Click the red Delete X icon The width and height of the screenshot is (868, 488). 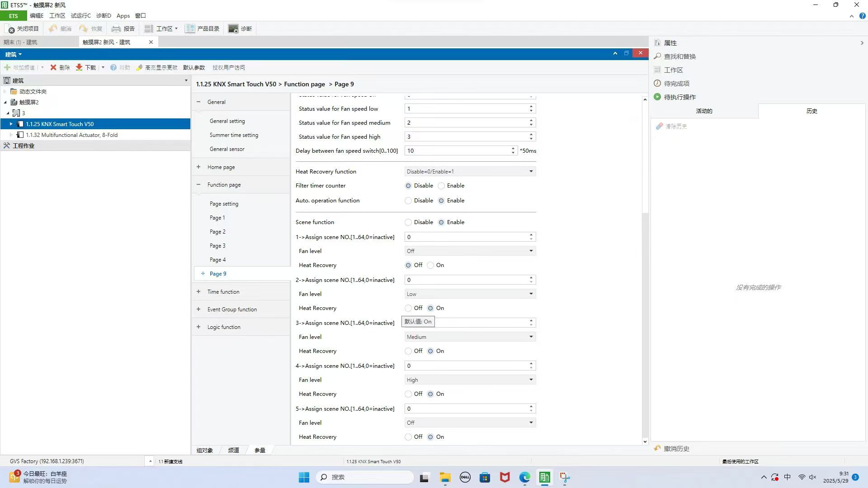[53, 68]
